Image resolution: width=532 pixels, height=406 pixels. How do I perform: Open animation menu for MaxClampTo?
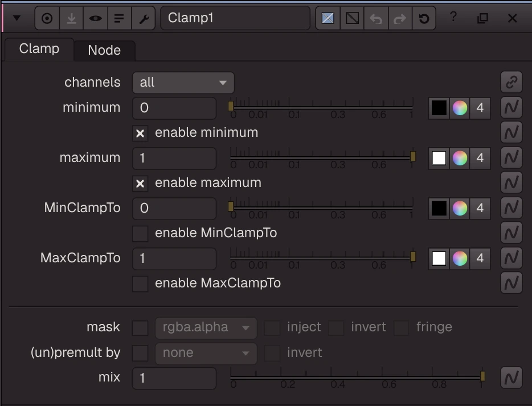click(x=511, y=258)
